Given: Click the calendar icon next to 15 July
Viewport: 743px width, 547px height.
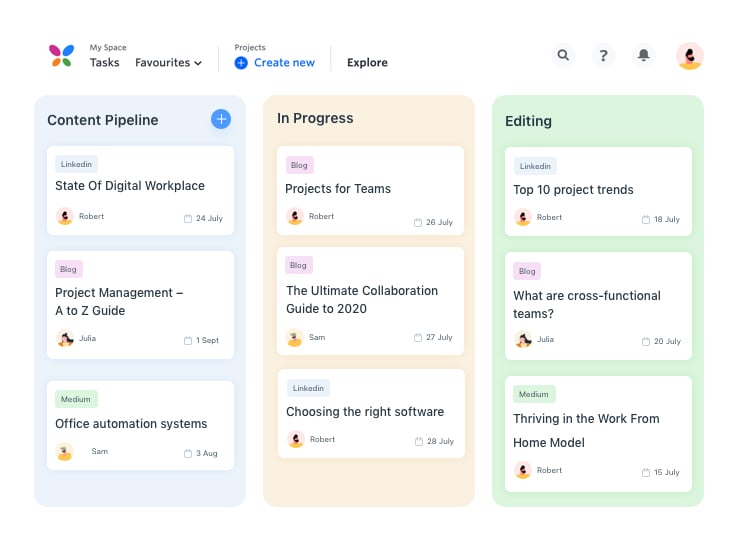Looking at the screenshot, I should [645, 473].
